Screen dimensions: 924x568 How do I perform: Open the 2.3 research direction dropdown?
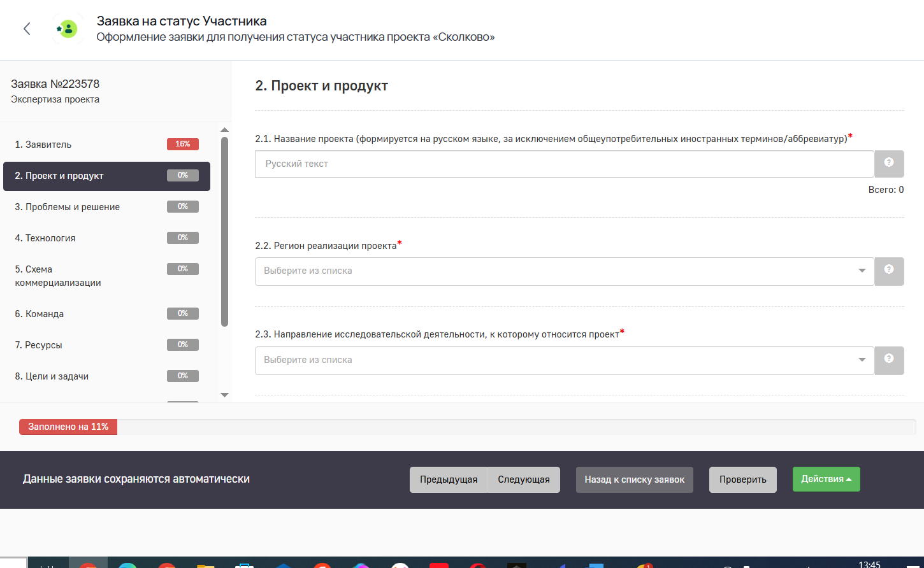(x=565, y=360)
